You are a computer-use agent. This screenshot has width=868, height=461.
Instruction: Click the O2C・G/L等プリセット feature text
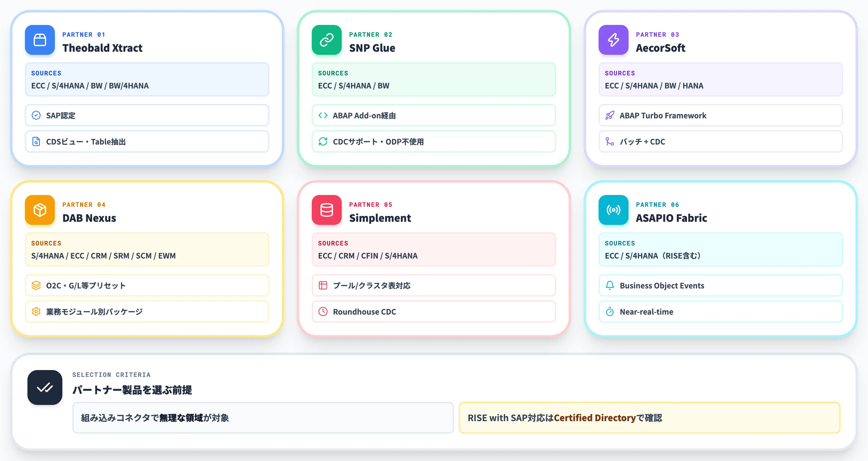(86, 285)
